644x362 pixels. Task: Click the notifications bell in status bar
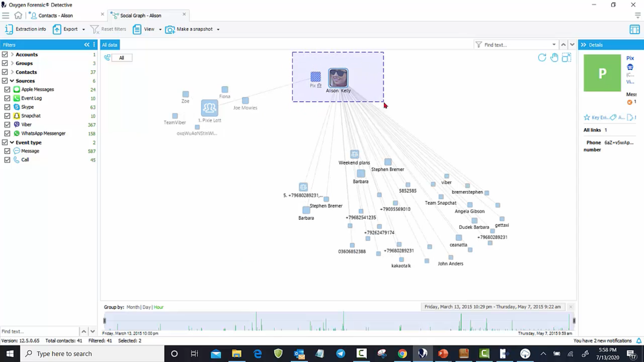click(639, 341)
